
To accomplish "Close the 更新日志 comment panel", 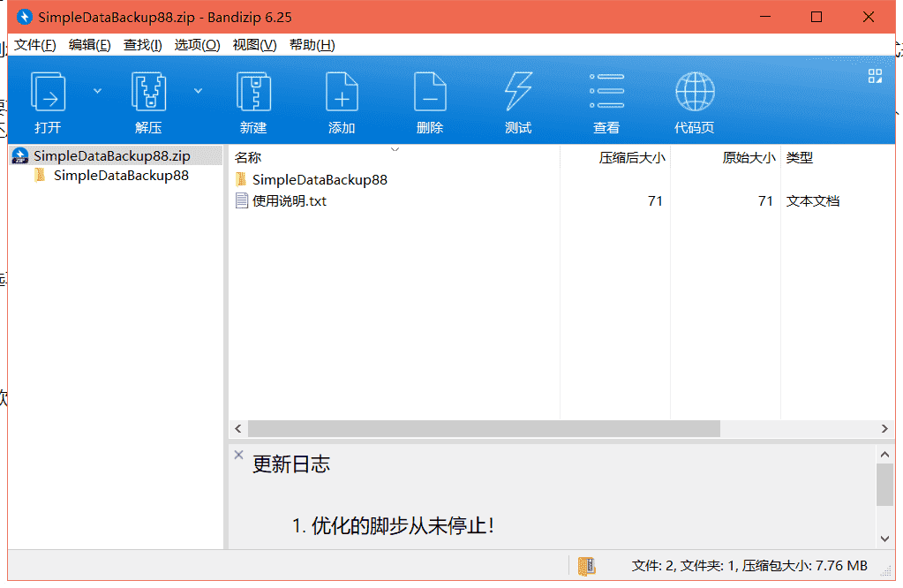I will tap(238, 455).
